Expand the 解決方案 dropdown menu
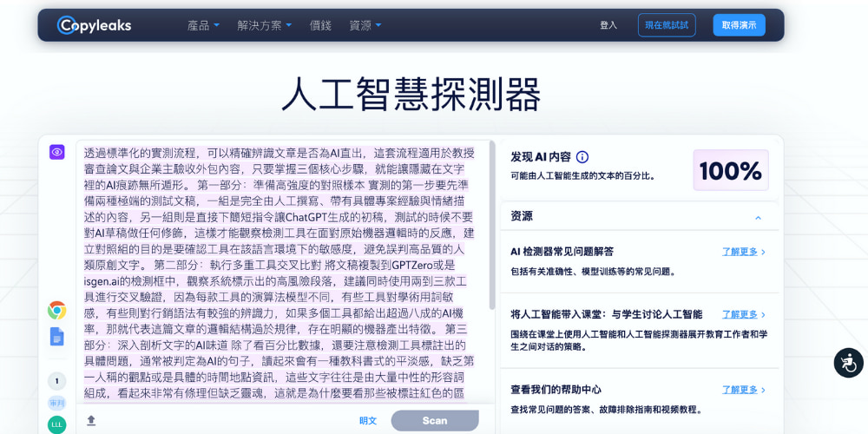Image resolution: width=868 pixels, height=434 pixels. [x=265, y=25]
